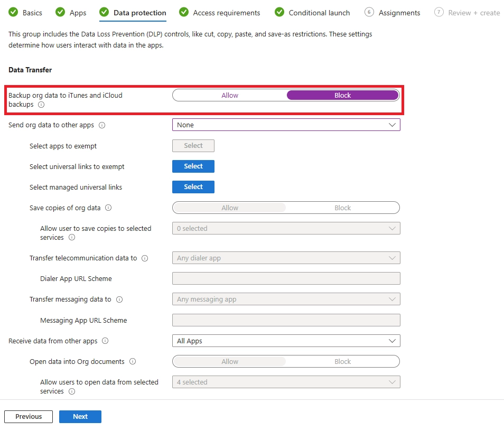The image size is (504, 431).
Task: Open the Send org data to other apps dropdown
Action: (x=286, y=125)
